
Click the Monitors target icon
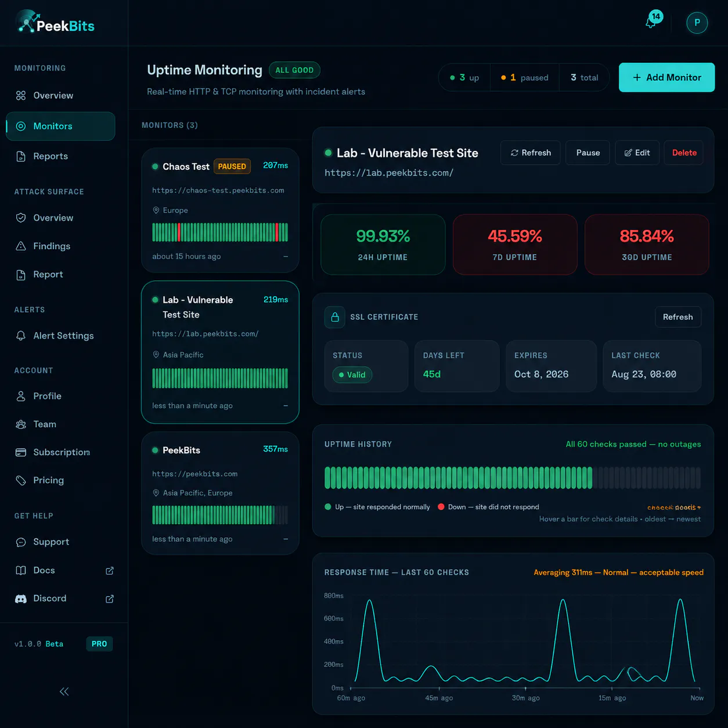(21, 126)
